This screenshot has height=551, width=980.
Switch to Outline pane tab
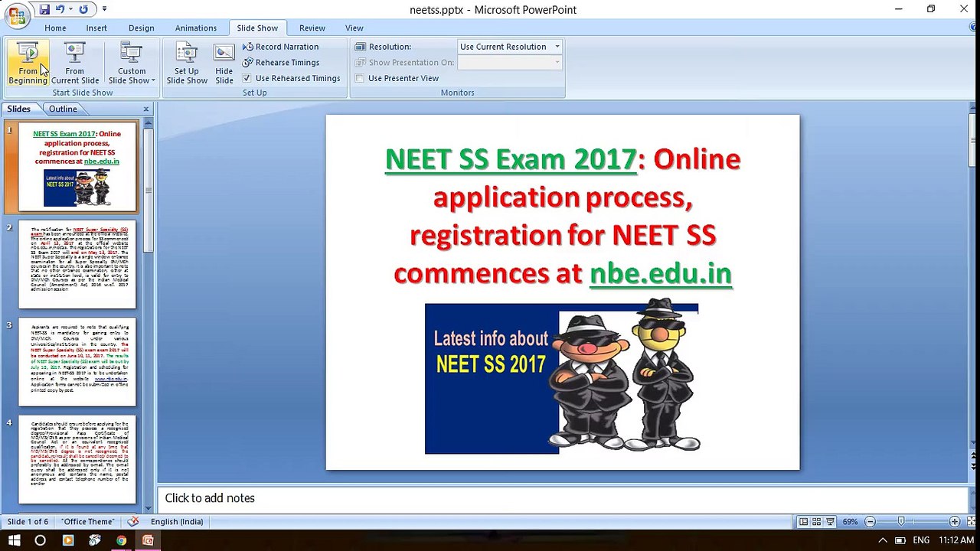coord(63,109)
